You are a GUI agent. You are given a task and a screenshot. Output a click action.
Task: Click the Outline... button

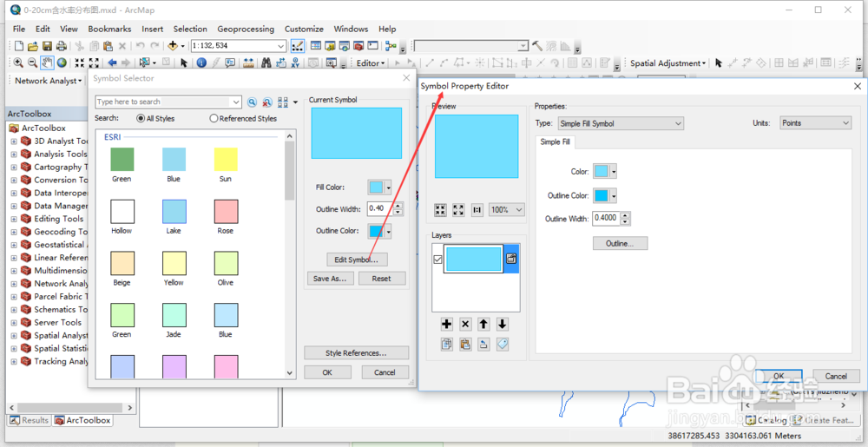[620, 243]
